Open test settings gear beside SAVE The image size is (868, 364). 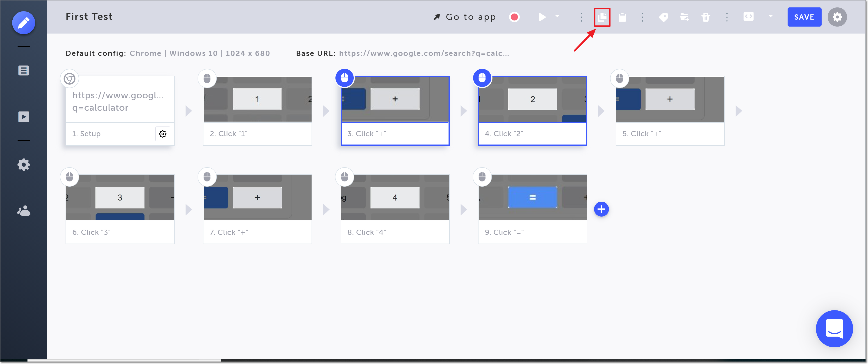coord(837,17)
